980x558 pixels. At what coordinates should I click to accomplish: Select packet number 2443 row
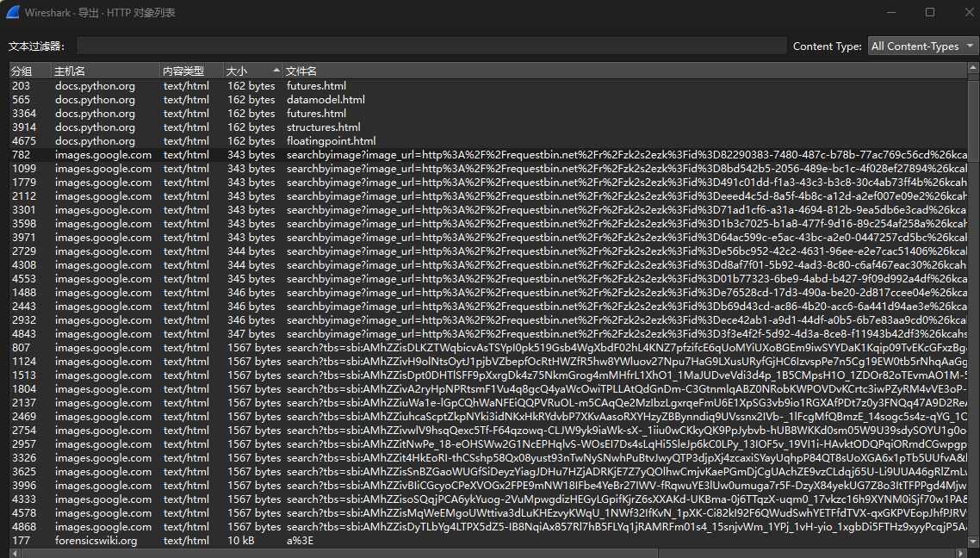pos(488,307)
